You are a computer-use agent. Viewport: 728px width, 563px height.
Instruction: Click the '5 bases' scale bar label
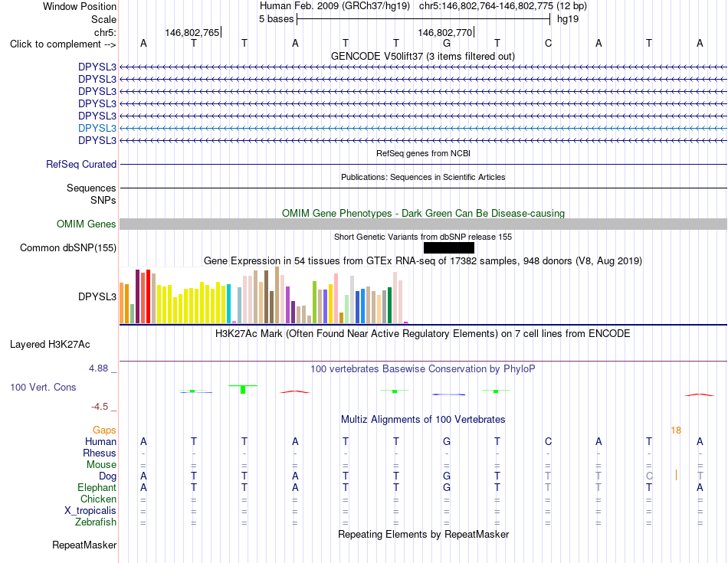click(276, 19)
